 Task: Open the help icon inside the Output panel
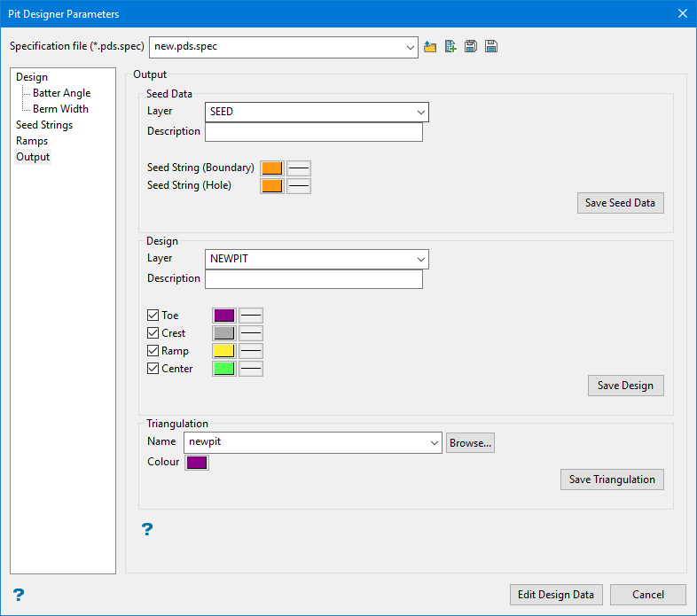pos(147,529)
